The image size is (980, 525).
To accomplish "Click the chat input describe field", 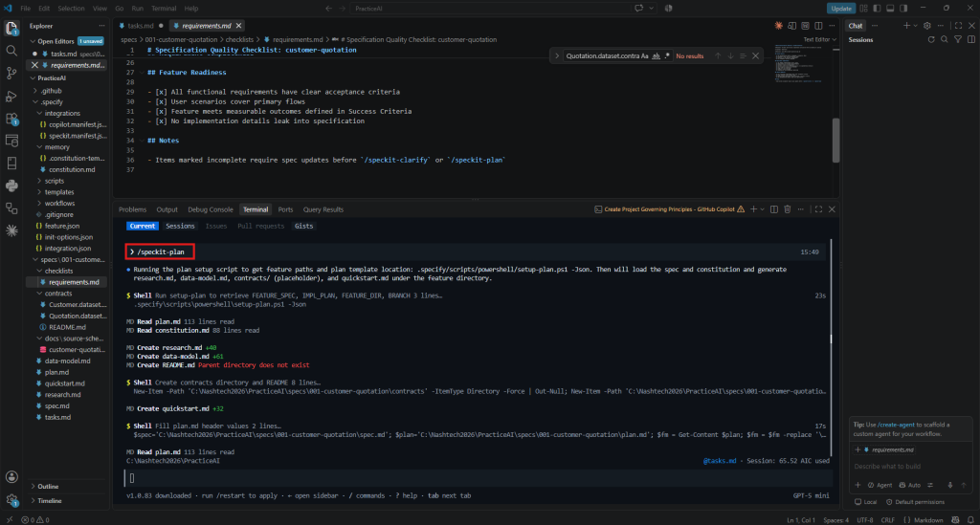I will click(x=910, y=467).
